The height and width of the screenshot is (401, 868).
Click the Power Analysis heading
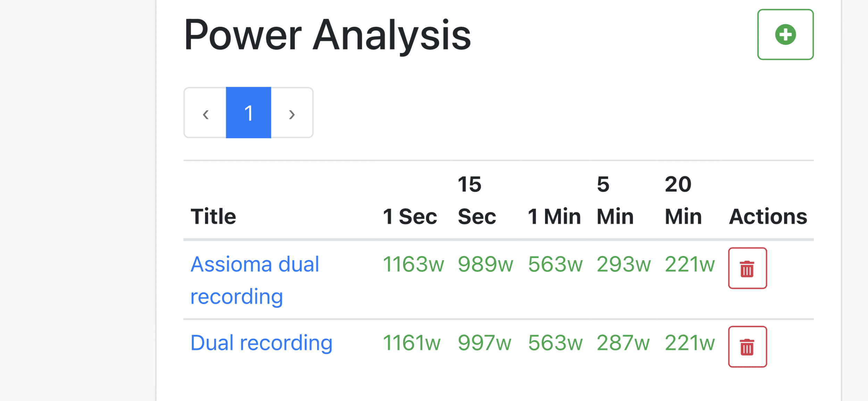327,35
